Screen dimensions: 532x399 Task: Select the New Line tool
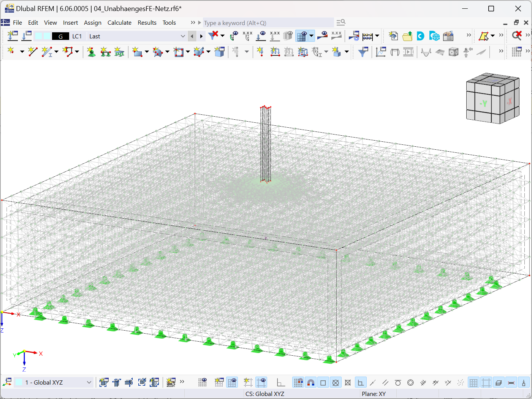33,51
